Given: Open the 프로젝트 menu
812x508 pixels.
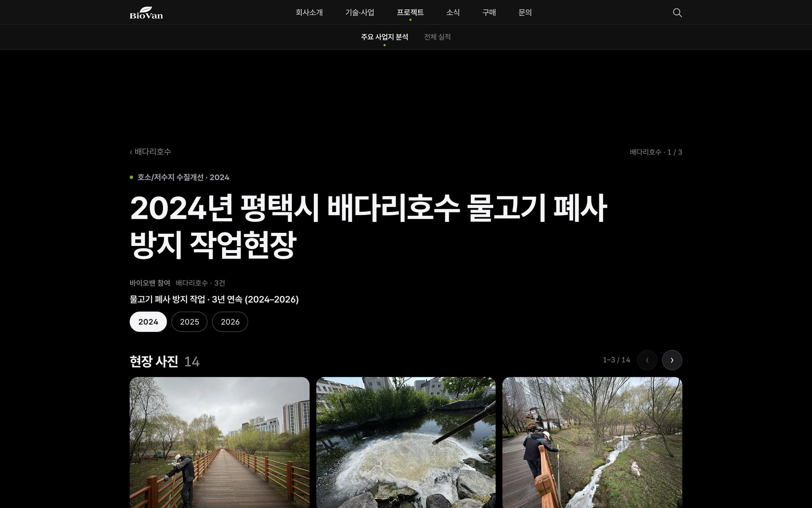Looking at the screenshot, I should tap(410, 12).
